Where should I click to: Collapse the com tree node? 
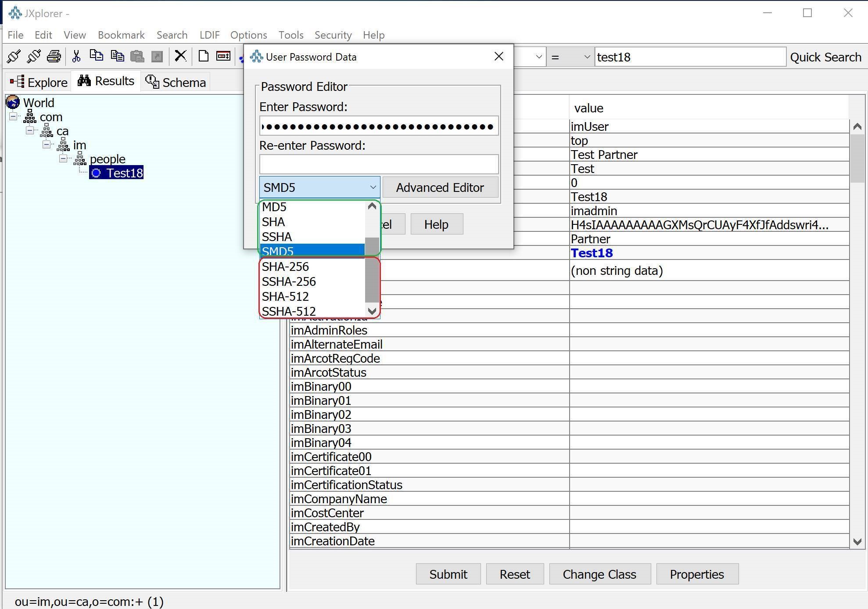click(14, 117)
